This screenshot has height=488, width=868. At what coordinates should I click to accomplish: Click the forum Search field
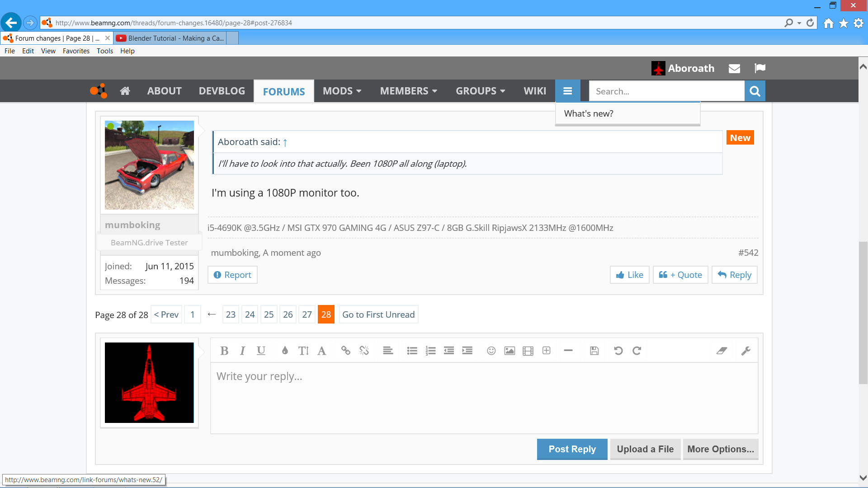[667, 91]
